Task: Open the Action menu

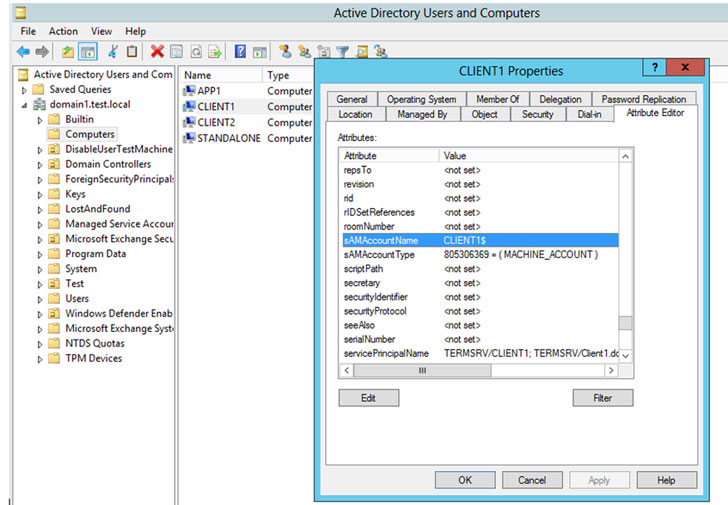Action: [x=63, y=31]
